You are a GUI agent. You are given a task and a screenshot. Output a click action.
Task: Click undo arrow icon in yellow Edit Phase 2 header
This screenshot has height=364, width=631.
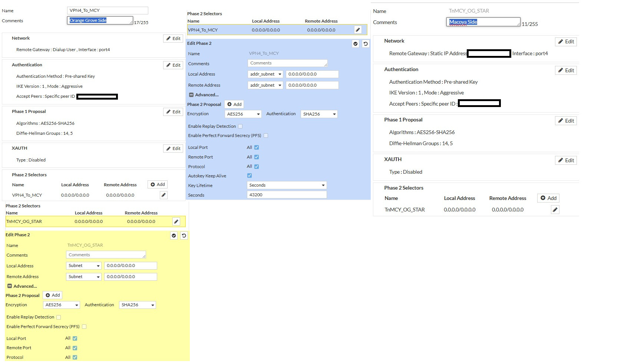[184, 236]
